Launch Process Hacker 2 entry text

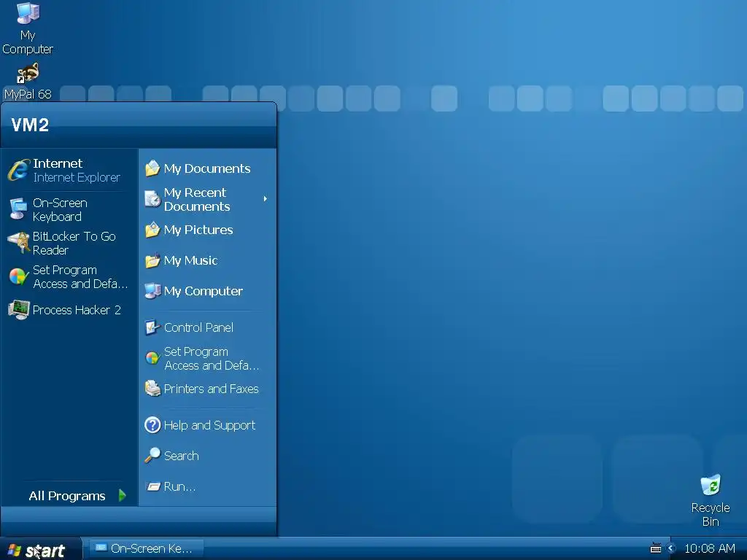[x=77, y=310]
